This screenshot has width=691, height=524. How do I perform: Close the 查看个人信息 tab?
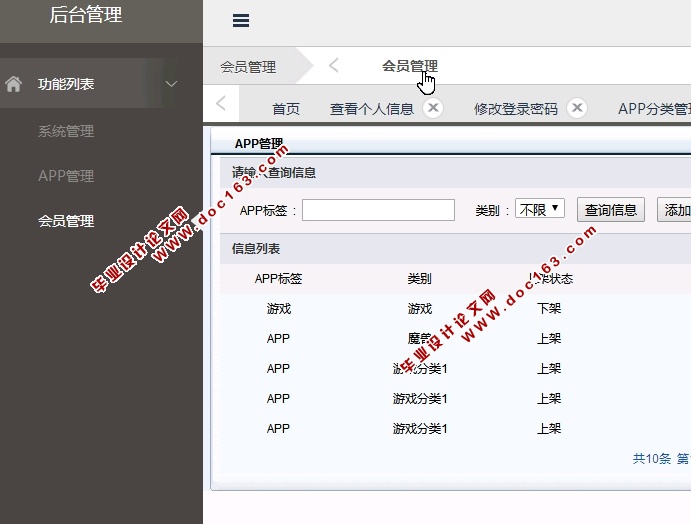(x=433, y=108)
